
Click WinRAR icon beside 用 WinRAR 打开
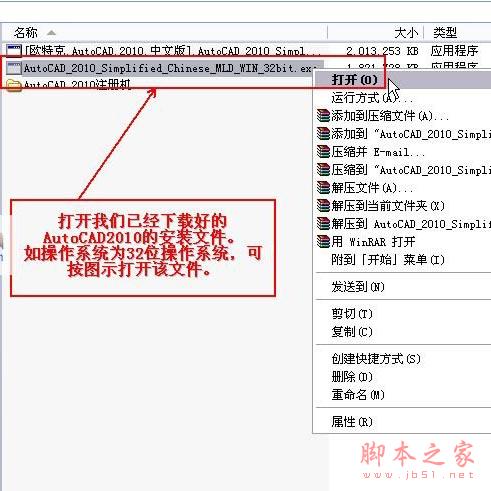point(323,242)
